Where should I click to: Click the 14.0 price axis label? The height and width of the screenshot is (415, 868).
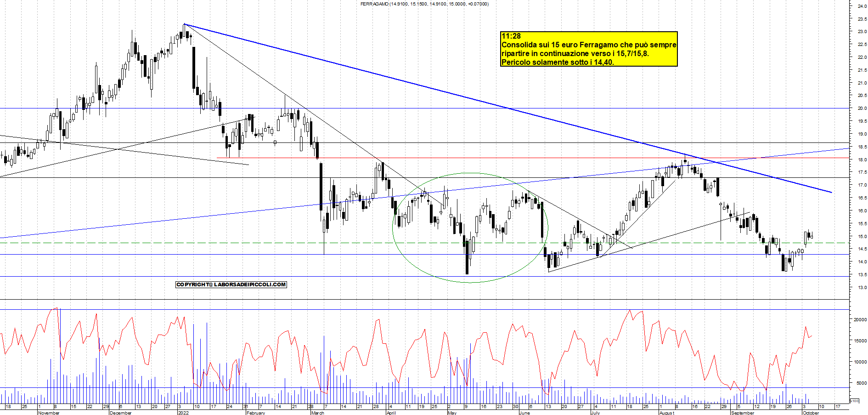(862, 262)
